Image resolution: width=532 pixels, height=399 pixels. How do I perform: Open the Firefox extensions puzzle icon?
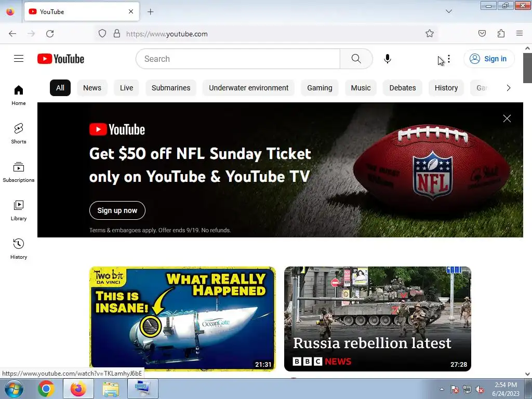pyautogui.click(x=501, y=34)
